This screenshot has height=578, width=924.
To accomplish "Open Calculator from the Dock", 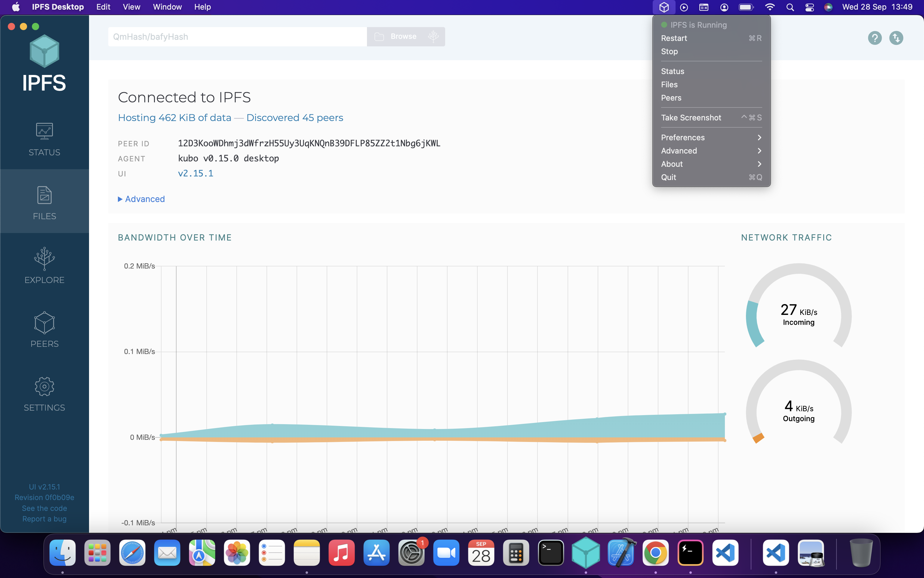I will coord(516,553).
